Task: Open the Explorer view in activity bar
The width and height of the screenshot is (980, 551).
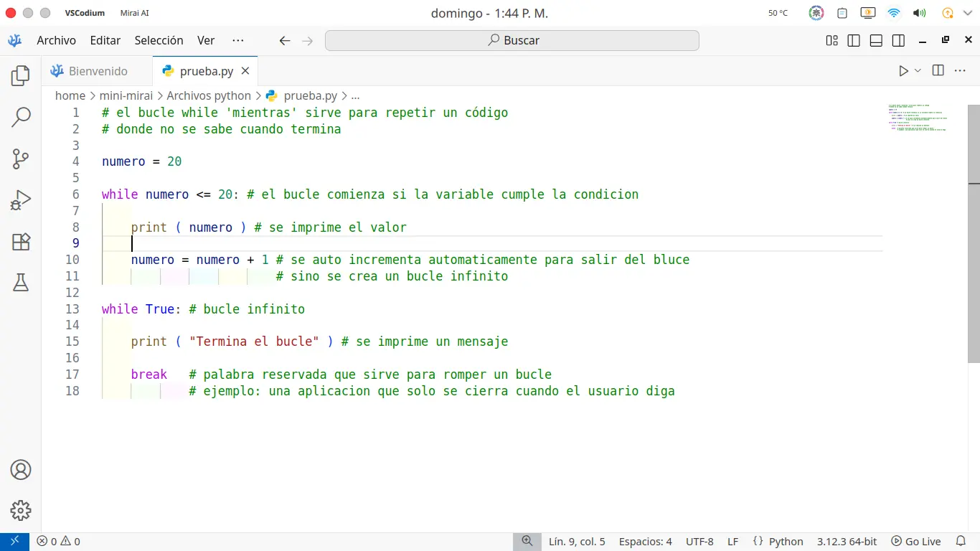Action: 21,75
